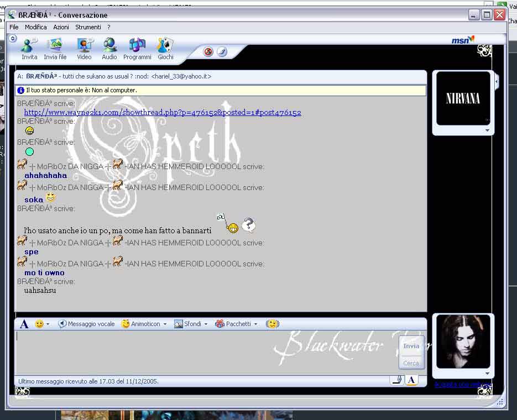Expand the emoticon list dropdown arrow
Image resolution: width=517 pixels, height=420 pixels.
pyautogui.click(x=48, y=324)
